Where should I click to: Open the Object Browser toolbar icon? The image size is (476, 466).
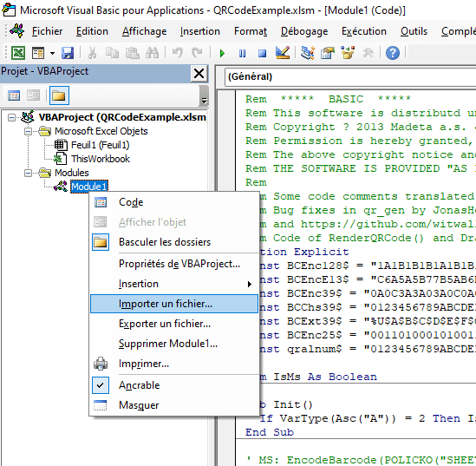point(348,53)
